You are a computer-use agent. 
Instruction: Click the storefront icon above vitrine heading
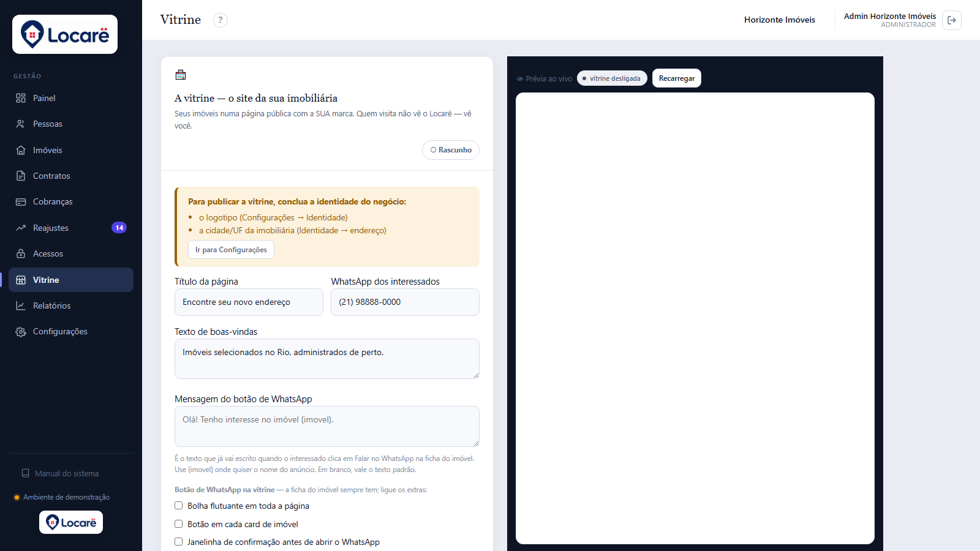click(181, 75)
